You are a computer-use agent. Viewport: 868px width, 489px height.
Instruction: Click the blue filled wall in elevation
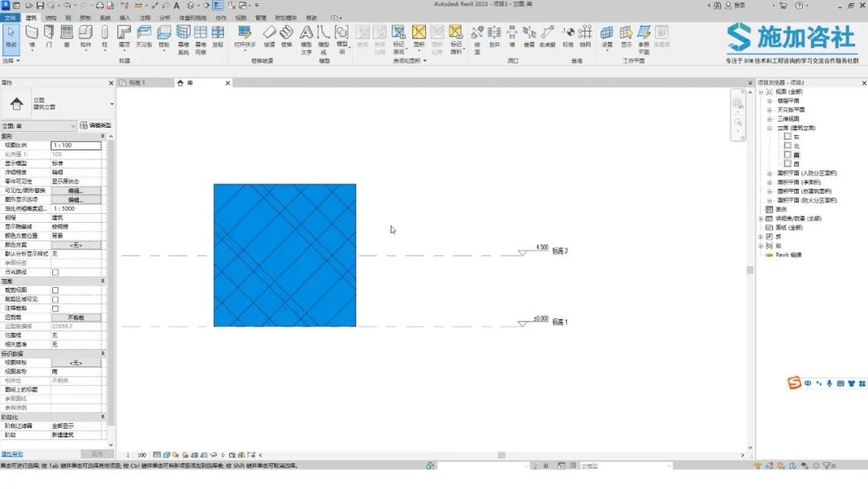pos(285,255)
